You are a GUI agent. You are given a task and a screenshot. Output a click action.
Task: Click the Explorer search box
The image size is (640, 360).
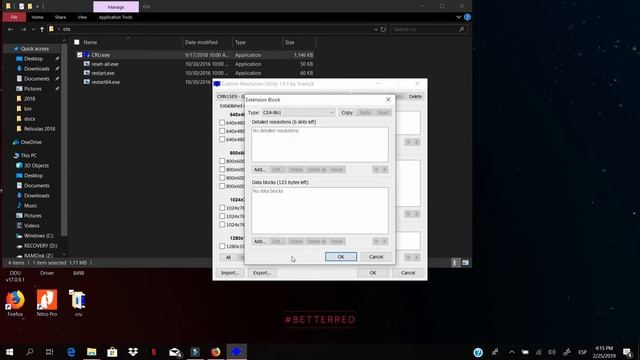[x=428, y=29]
